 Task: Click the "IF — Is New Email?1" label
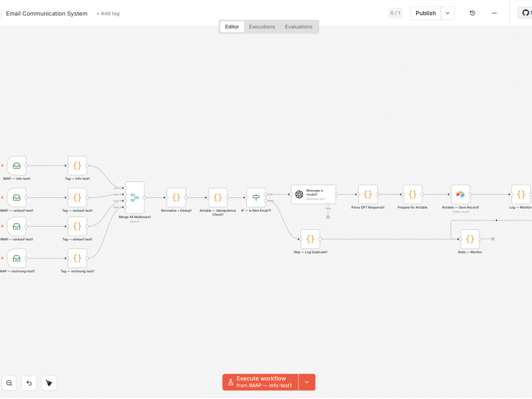[x=256, y=210]
